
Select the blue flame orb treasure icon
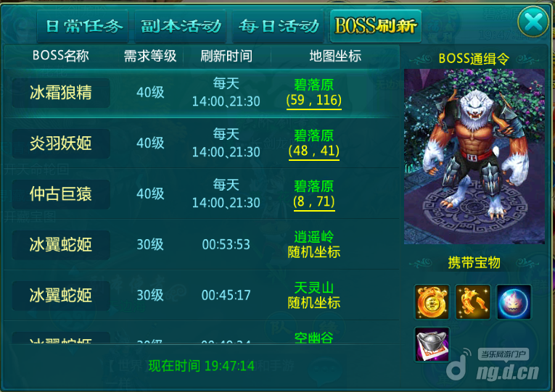pyautogui.click(x=514, y=302)
